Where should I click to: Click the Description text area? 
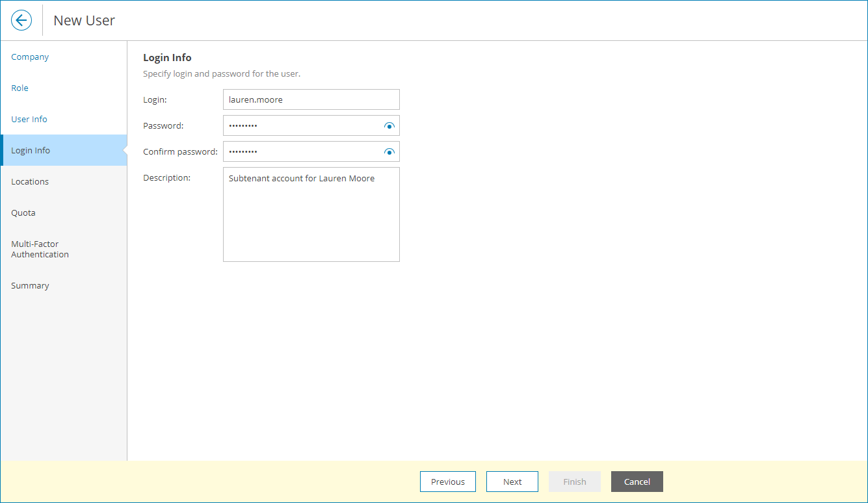point(311,214)
